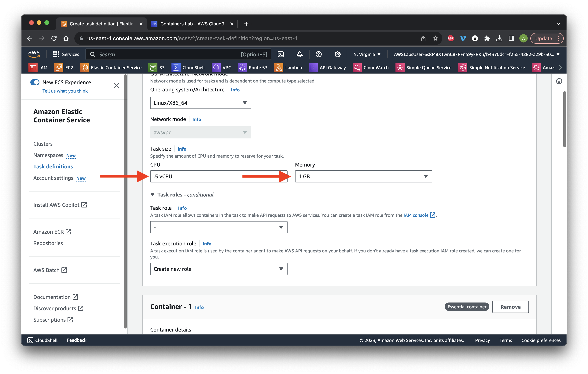Open Info link next to Task size
Image resolution: width=588 pixels, height=374 pixels.
[x=182, y=149]
